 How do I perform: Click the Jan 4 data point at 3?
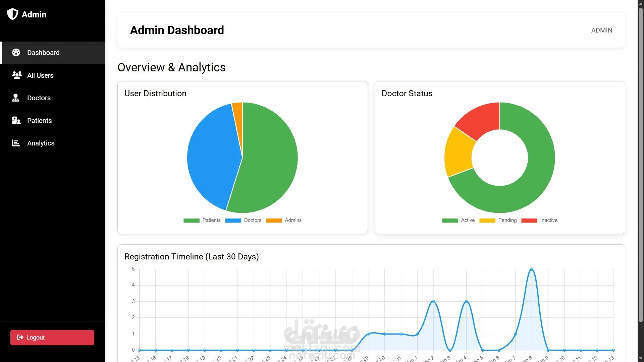point(466,302)
